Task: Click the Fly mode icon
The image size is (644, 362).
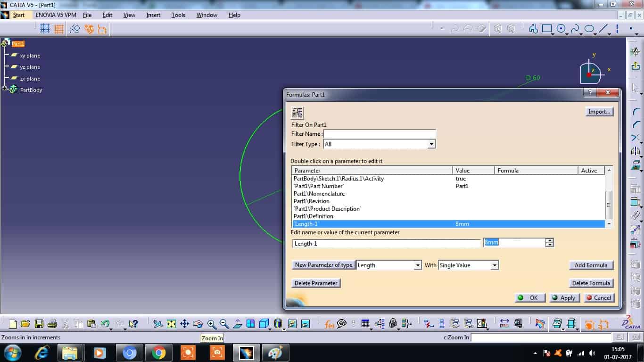Action: coord(158,323)
